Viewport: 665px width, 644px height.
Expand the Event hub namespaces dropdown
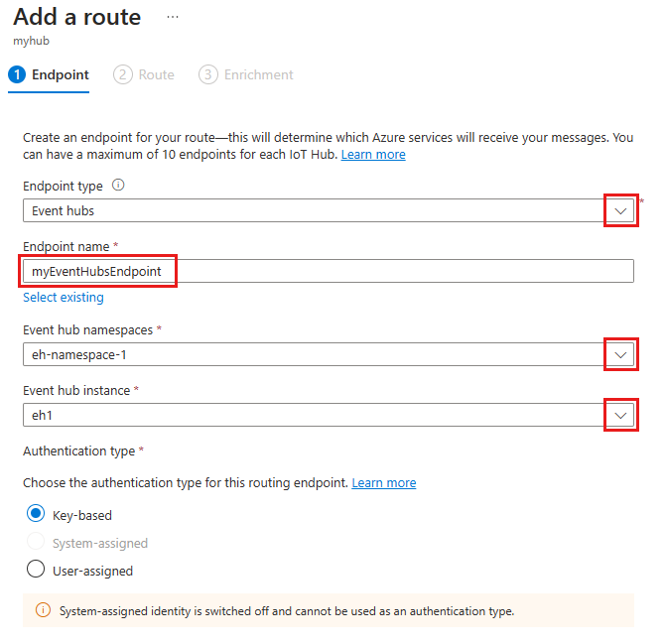(620, 354)
